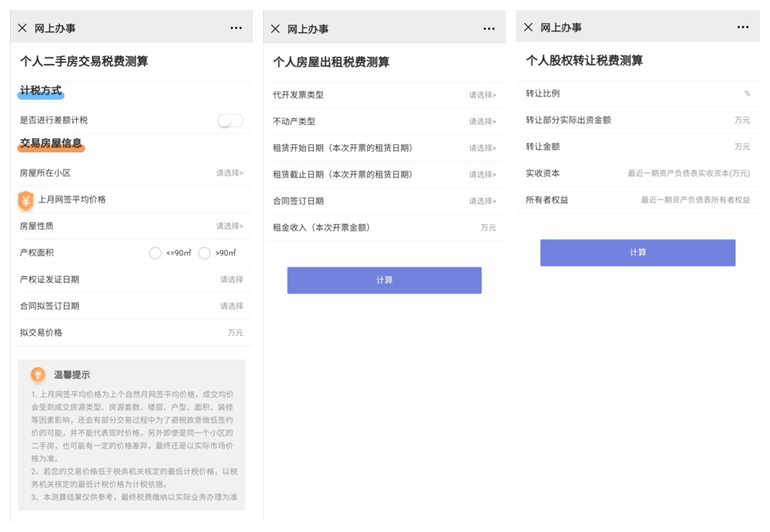This screenshot has width=770, height=532.
Task: Select the <=90㎡ property area option
Action: 155,253
